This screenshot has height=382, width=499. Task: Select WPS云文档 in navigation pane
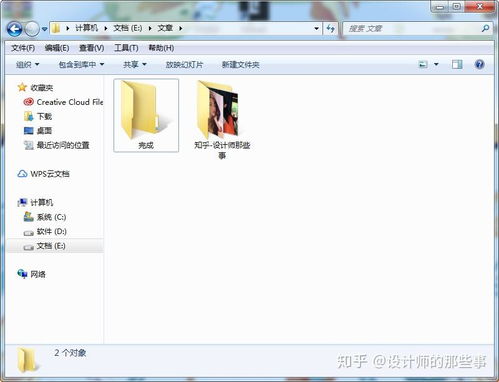50,174
